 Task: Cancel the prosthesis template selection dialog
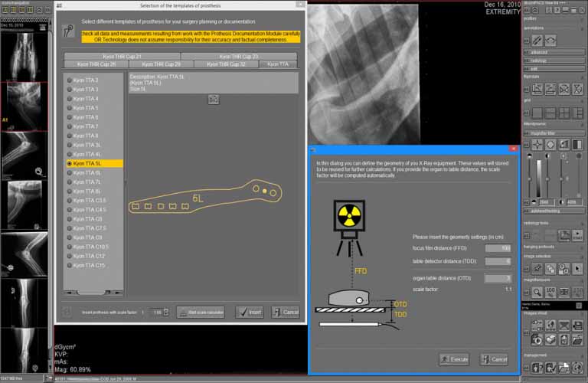(x=286, y=312)
